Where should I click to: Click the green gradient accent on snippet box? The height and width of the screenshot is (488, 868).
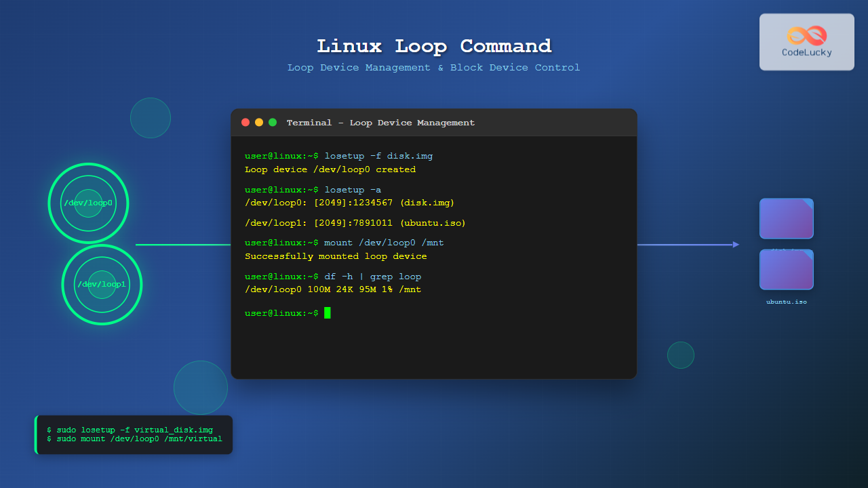(37, 434)
